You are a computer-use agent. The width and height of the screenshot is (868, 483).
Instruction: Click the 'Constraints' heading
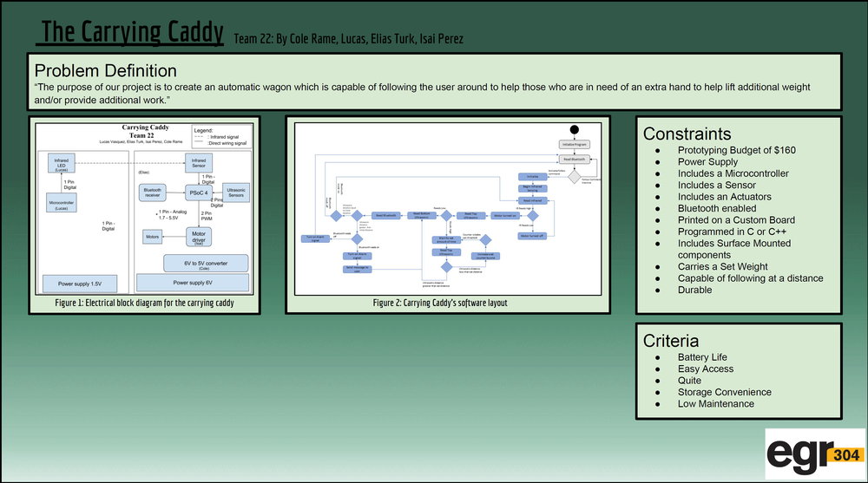click(687, 134)
